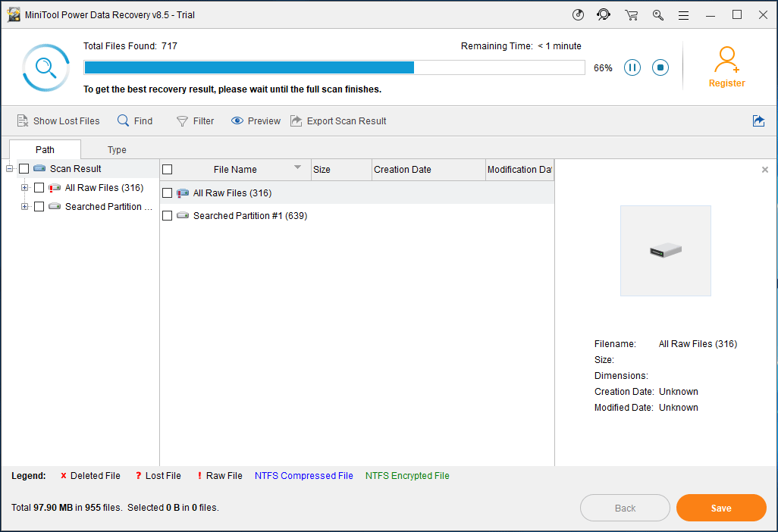The height and width of the screenshot is (532, 778).
Task: Click the drive preview thumbnail
Action: (666, 251)
